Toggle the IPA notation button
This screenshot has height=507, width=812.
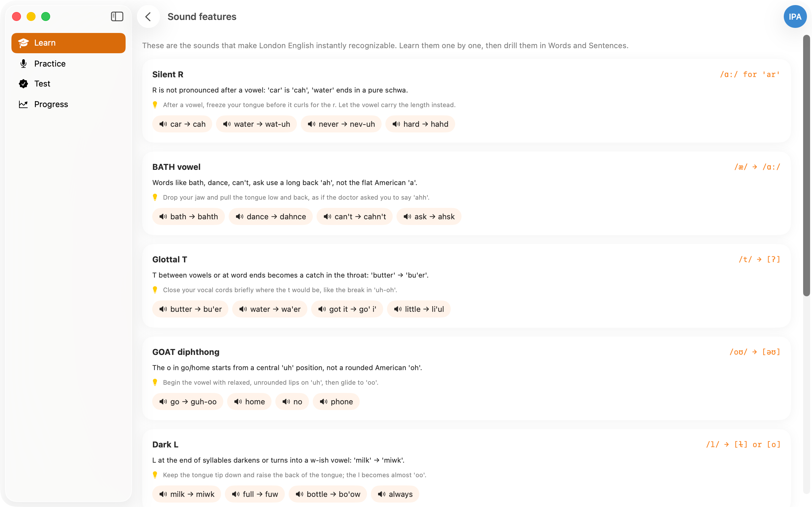tap(795, 16)
